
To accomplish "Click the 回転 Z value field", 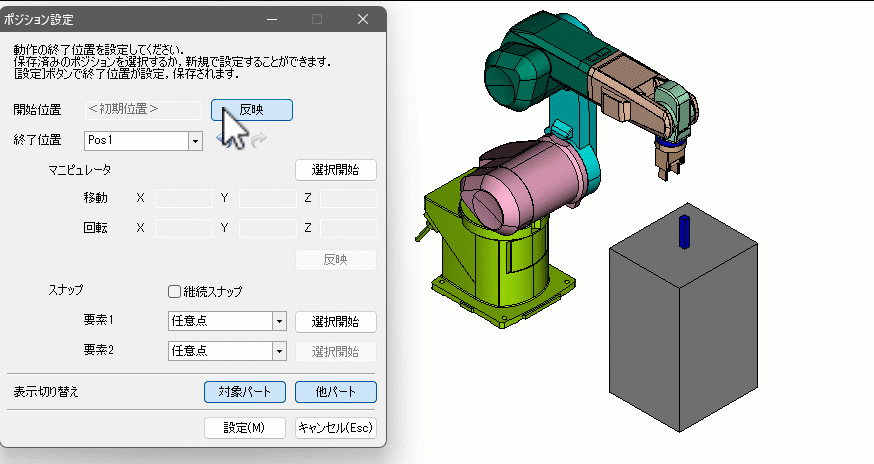I will pyautogui.click(x=349, y=228).
